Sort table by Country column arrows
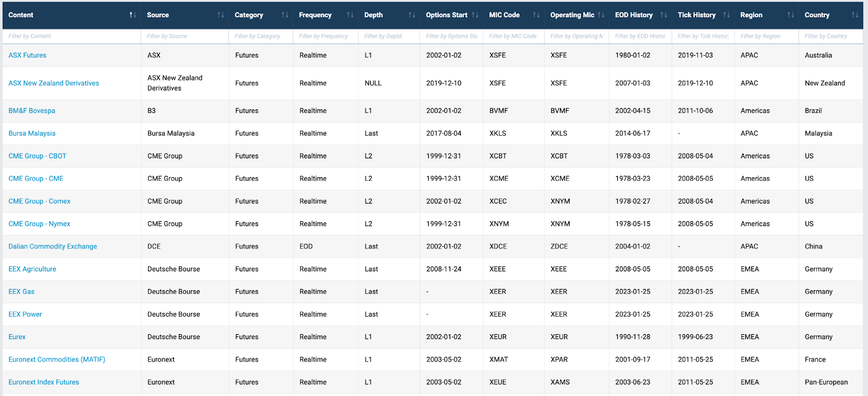868x396 pixels. [x=855, y=15]
